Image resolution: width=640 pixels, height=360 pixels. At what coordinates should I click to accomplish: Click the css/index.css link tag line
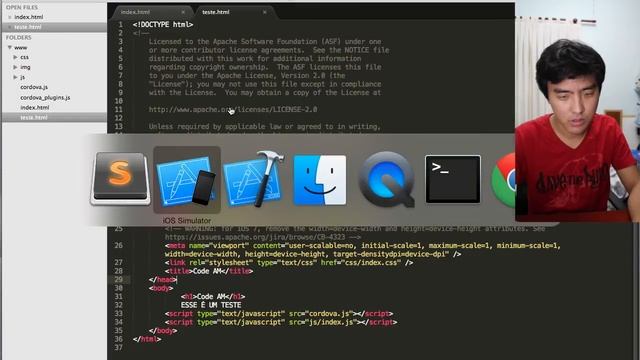tap(289, 262)
